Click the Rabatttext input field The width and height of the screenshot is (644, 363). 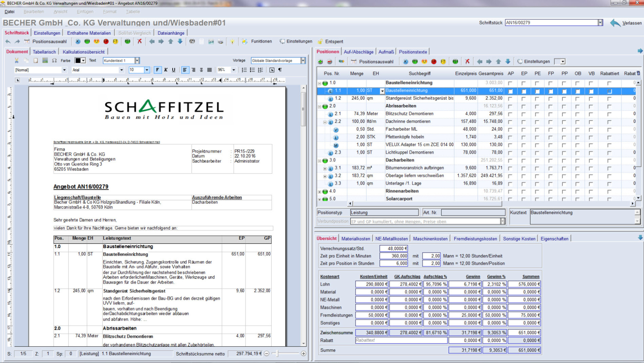point(401,340)
